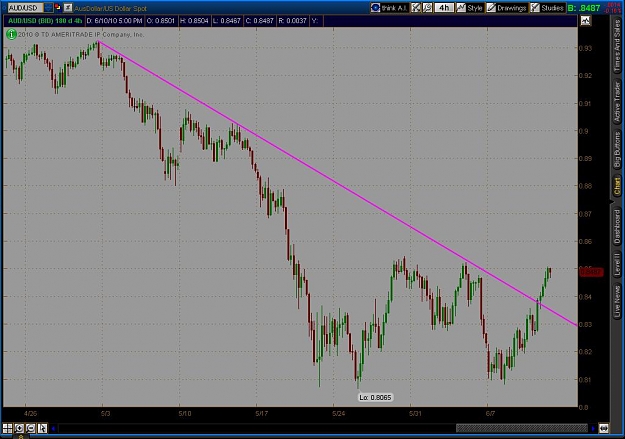Click the red current price bubble on axis
Viewport: 625px width, 439px height.
pos(591,272)
